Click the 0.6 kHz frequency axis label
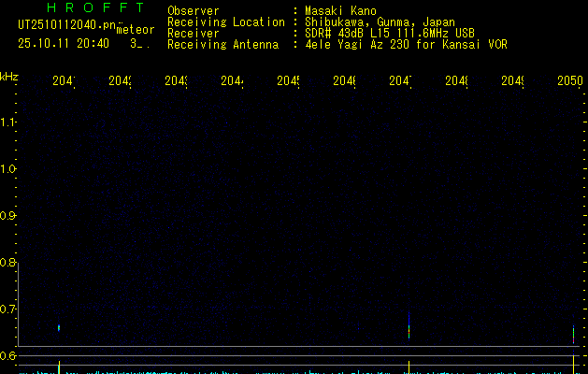This screenshot has height=374, width=588. [x=9, y=355]
